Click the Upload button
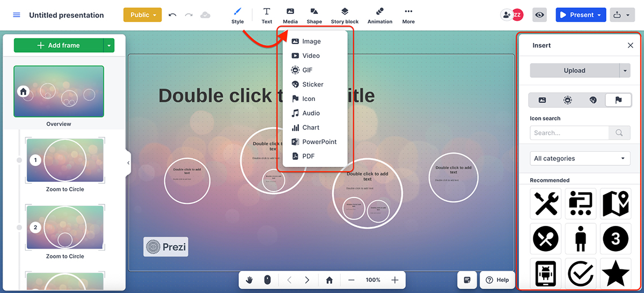 (574, 70)
